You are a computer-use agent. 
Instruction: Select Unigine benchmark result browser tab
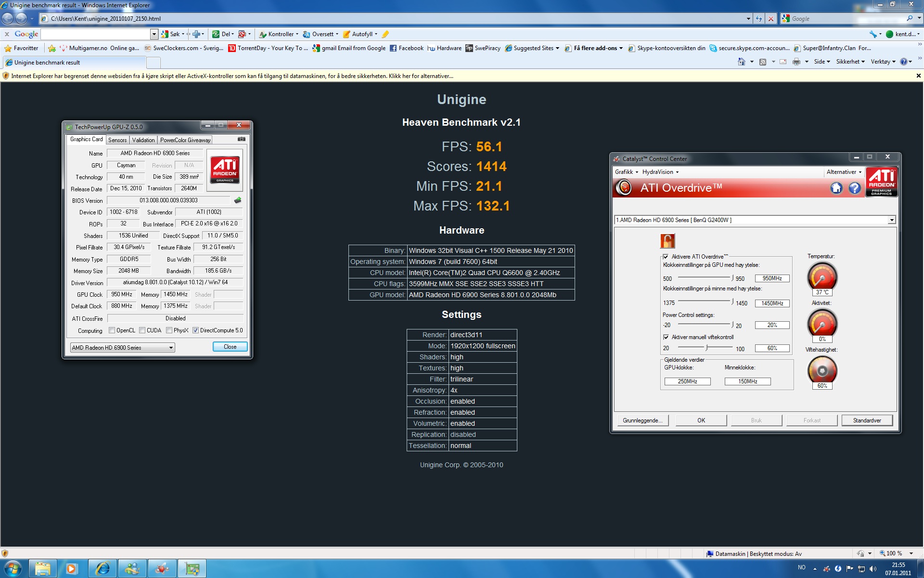75,63
